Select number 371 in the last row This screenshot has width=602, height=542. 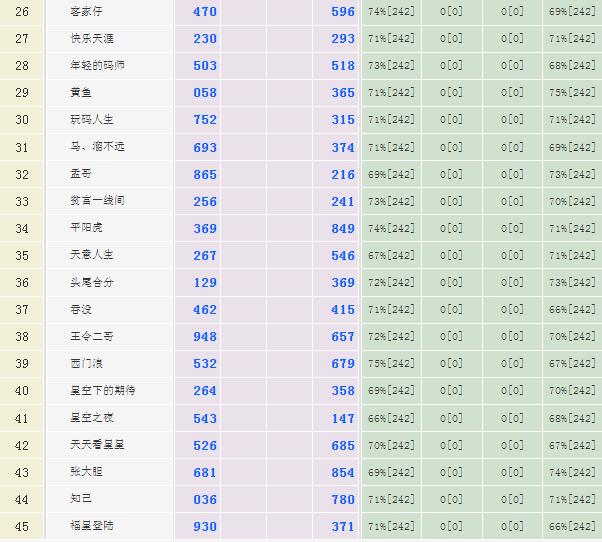tap(343, 526)
